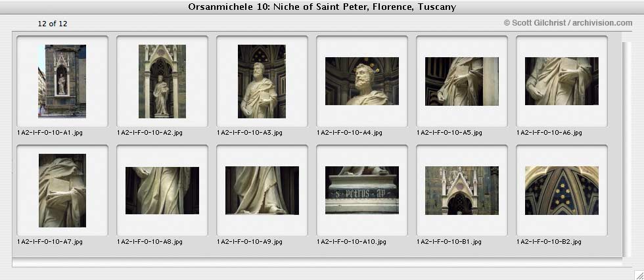Select thumbnail 1A2-I-F-0-10-A10.jpg Petrus inscription
The height and width of the screenshot is (280, 644).
pyautogui.click(x=362, y=190)
